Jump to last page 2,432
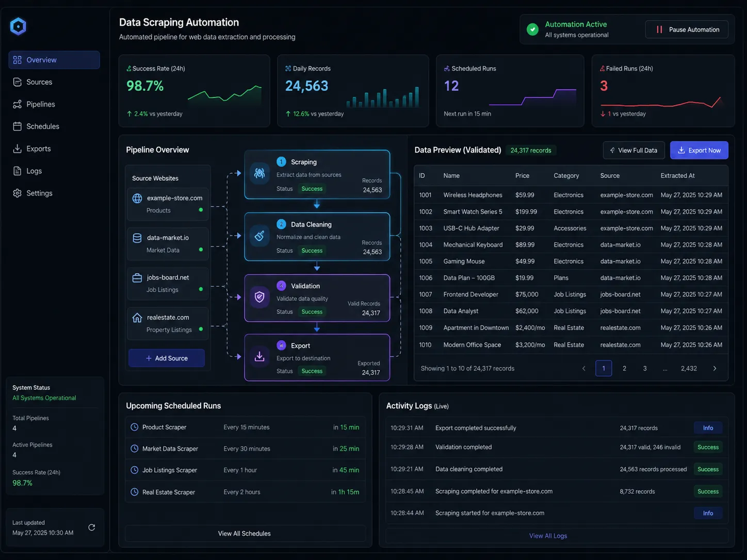 689,368
